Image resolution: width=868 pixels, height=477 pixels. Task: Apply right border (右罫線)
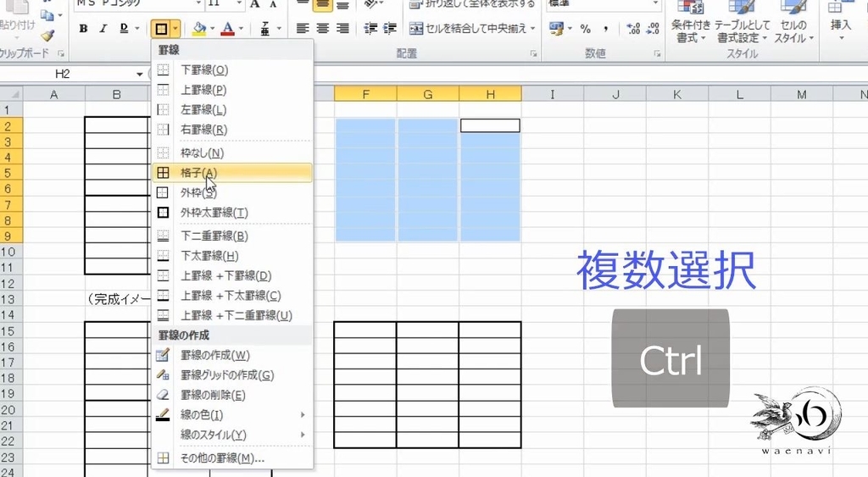coord(232,130)
